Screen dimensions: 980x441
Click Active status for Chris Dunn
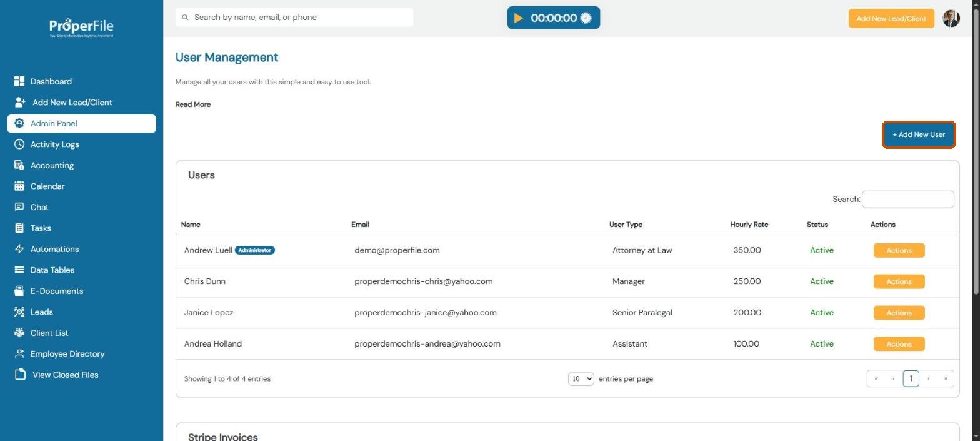pyautogui.click(x=822, y=281)
